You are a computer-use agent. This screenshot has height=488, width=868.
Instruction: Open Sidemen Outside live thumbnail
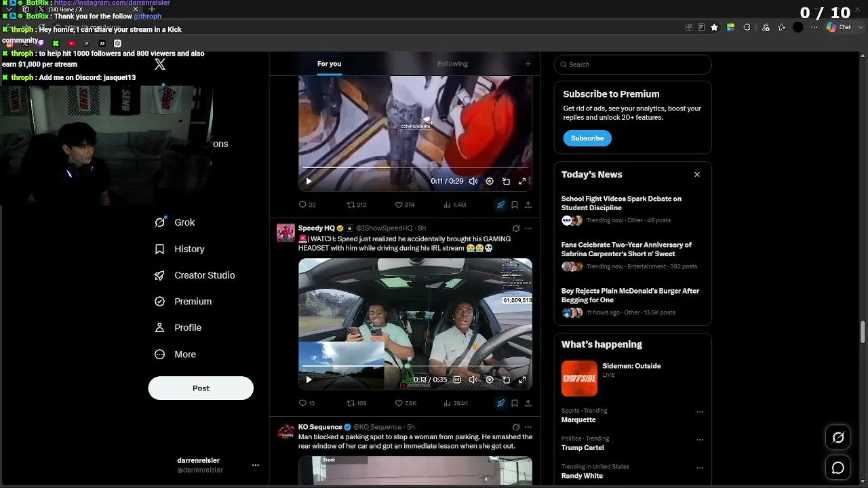coord(579,378)
